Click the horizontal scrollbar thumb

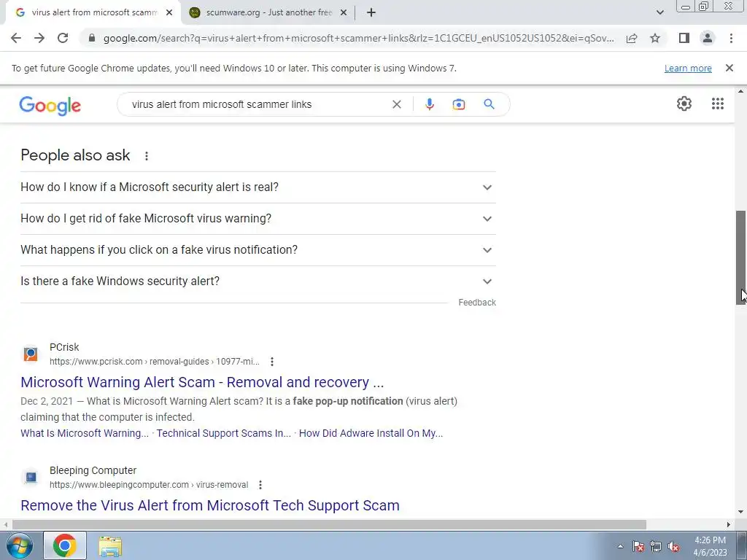point(329,525)
